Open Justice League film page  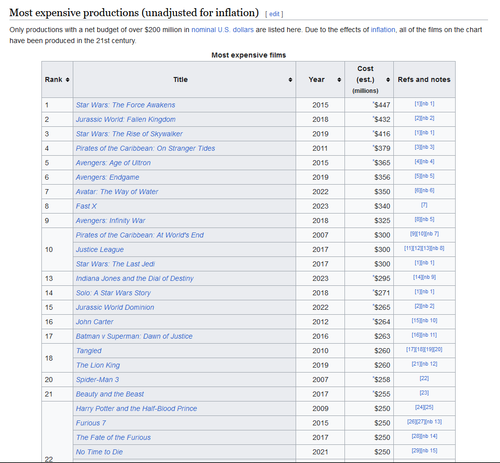100,249
